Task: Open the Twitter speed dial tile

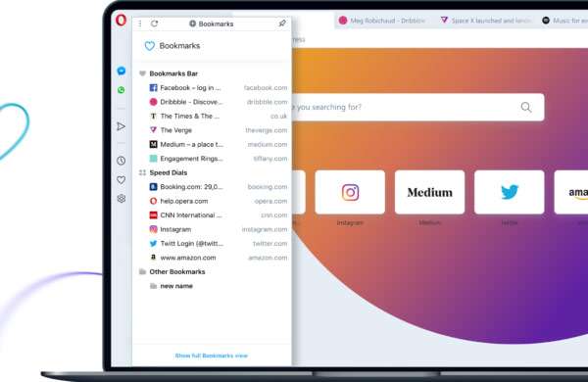Action: tap(510, 192)
